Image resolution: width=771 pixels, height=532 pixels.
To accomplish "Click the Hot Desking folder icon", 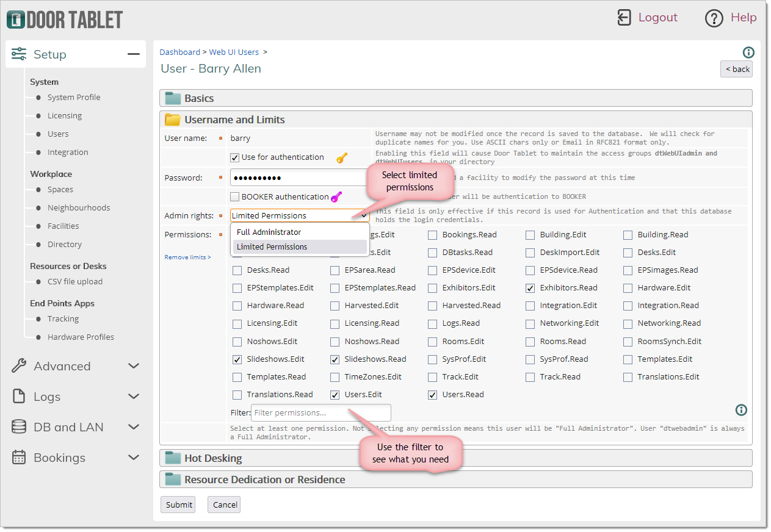I will [x=173, y=458].
